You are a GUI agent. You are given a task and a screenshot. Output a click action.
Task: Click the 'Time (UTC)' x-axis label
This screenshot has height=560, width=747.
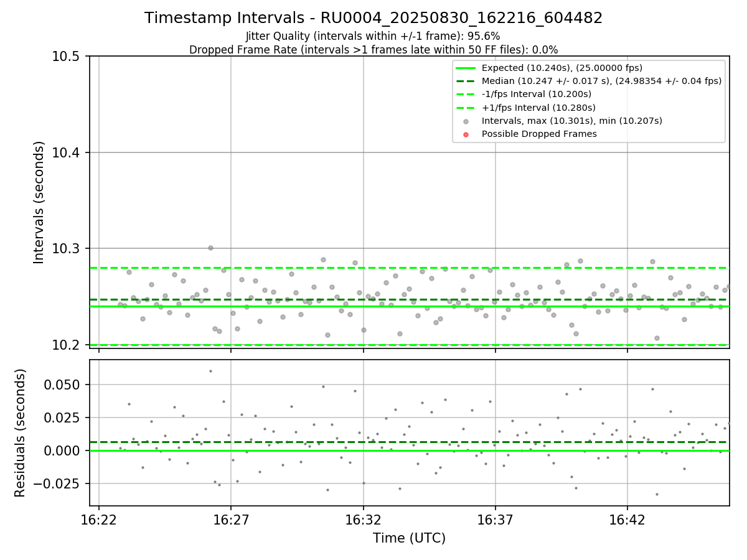(x=409, y=538)
